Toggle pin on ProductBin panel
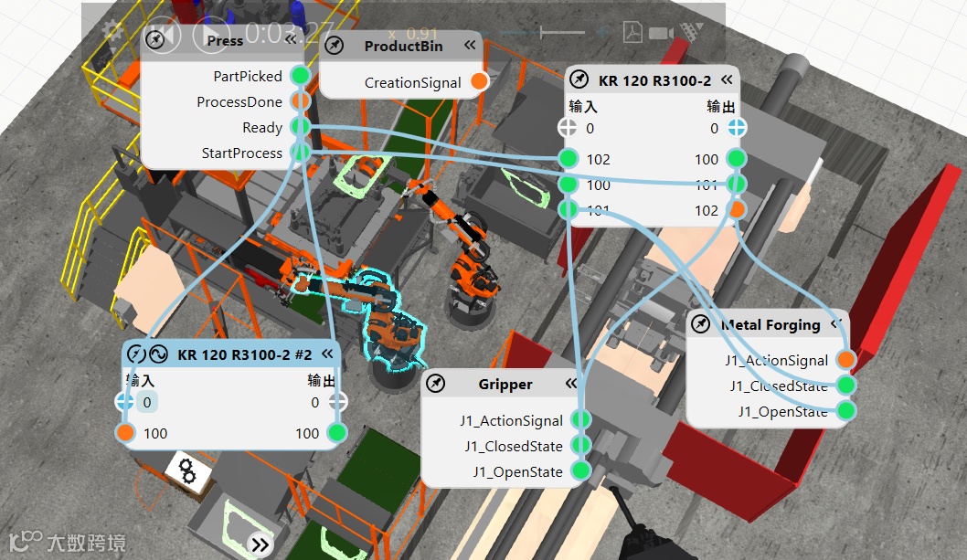The width and height of the screenshot is (967, 560). click(335, 46)
